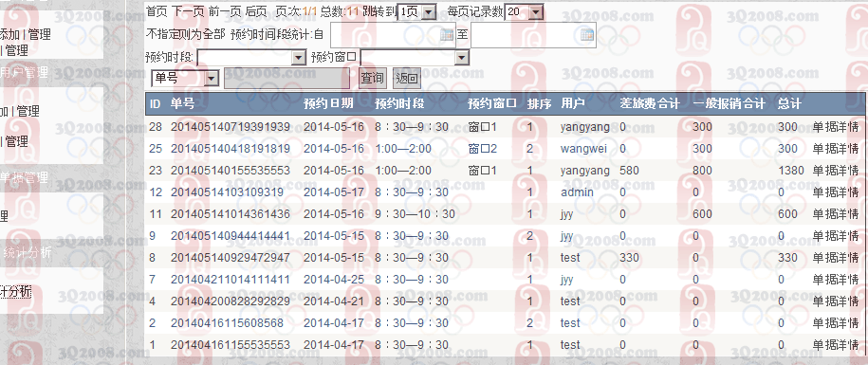Open 单据详情 for order 201405140418191819
The height and width of the screenshot is (365, 868).
click(x=836, y=149)
